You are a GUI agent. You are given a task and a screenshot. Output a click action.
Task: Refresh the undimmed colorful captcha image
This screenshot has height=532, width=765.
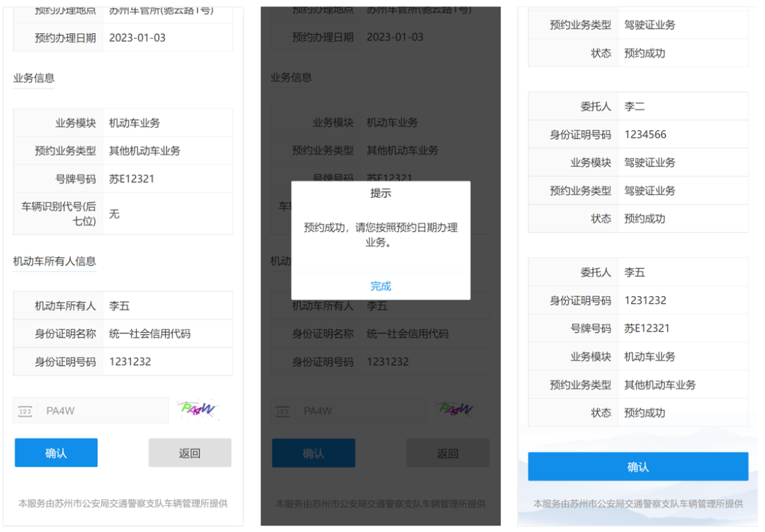[198, 409]
